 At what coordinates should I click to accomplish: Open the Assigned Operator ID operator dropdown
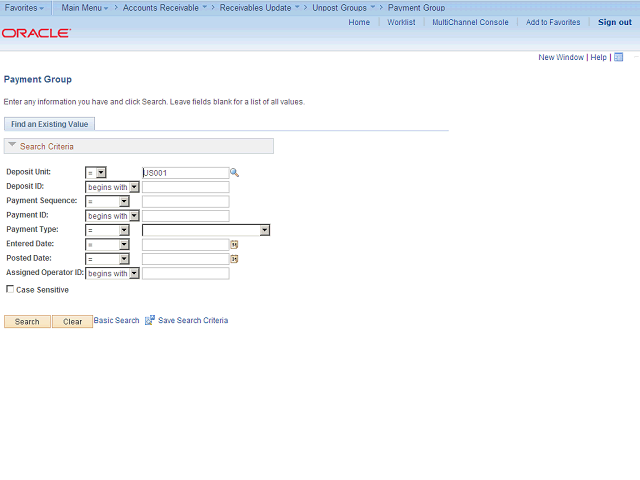pos(112,273)
